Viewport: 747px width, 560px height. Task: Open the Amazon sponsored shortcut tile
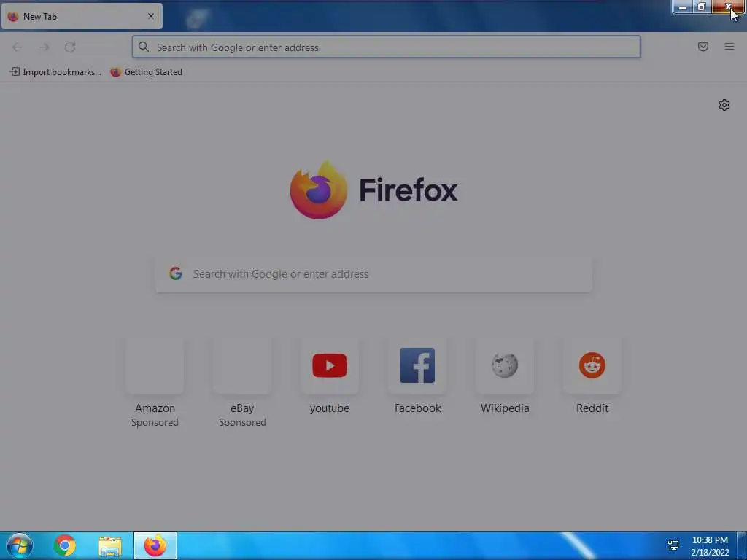155,366
